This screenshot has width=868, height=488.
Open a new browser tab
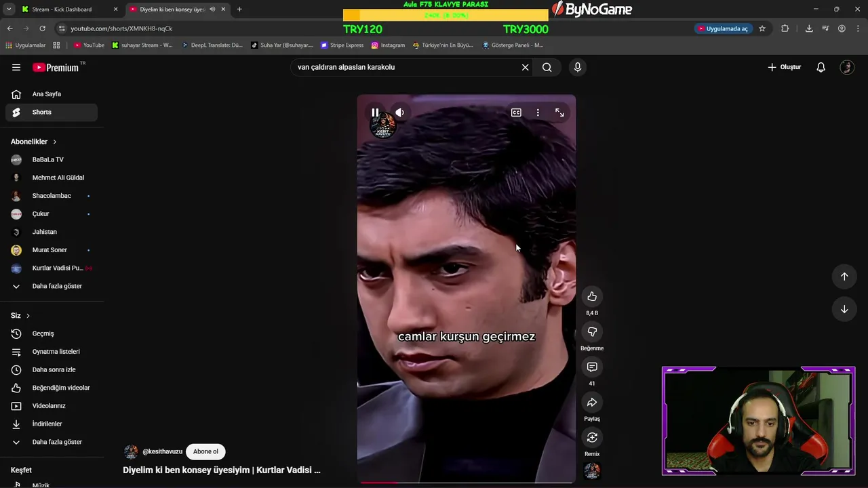239,9
